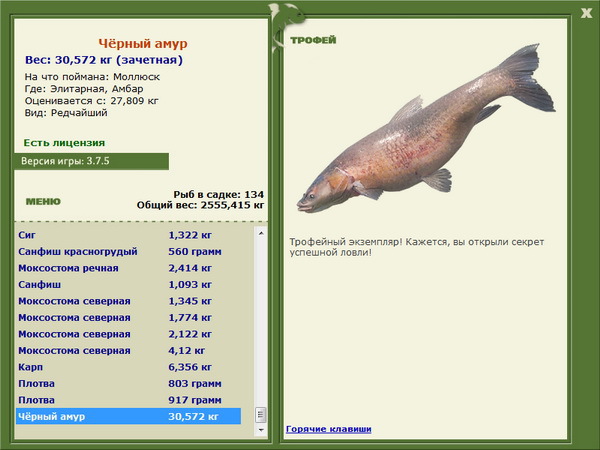Image resolution: width=600 pixels, height=450 pixels.
Task: Select Плотва 917 грамм entry
Action: pyautogui.click(x=129, y=399)
